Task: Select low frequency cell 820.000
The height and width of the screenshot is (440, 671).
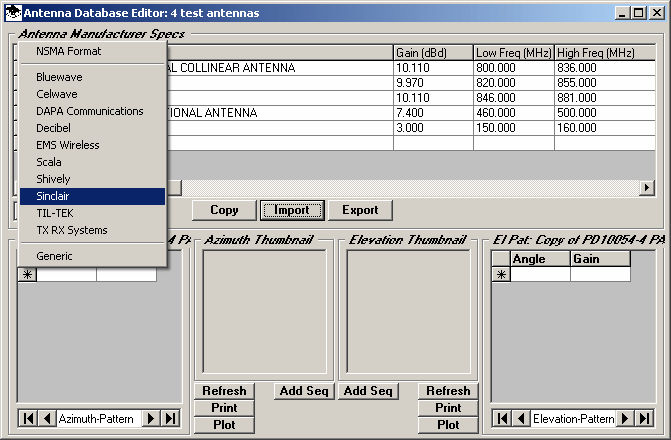Action: pos(514,83)
